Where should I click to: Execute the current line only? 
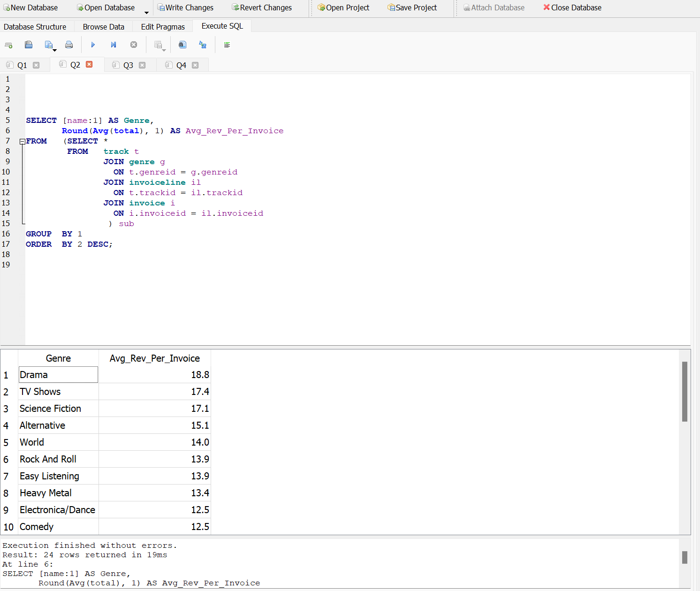coord(113,45)
